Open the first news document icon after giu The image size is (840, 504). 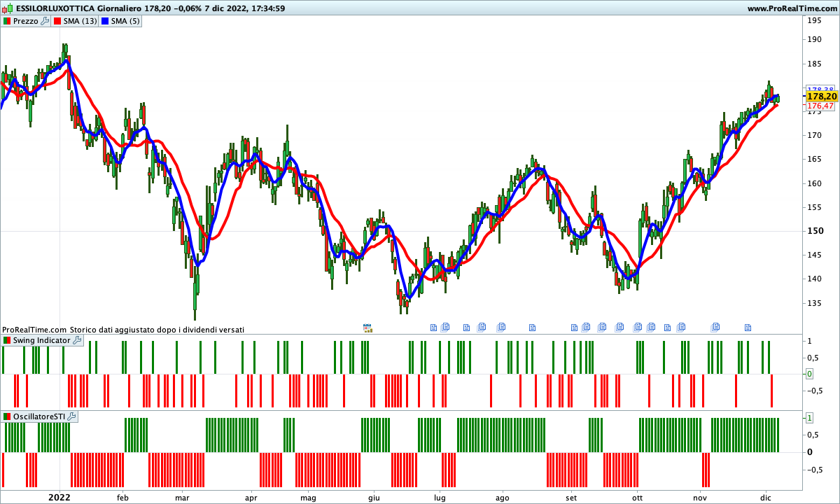(433, 327)
